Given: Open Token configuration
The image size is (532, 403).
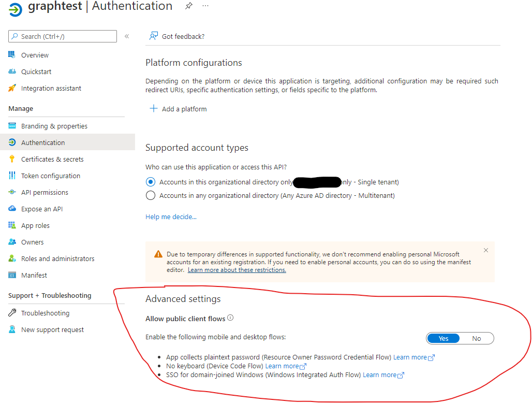Looking at the screenshot, I should 51,176.
